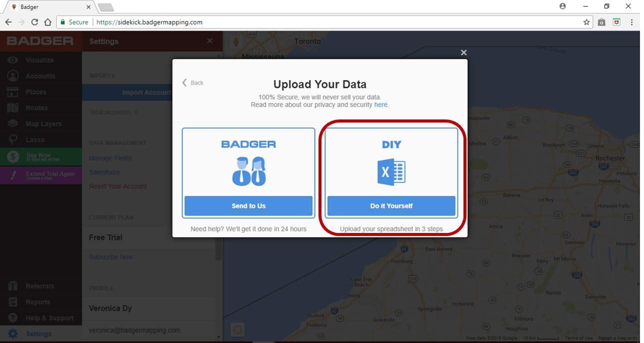Viewport: 644px width, 343px height.
Task: Open the Visualize menu item
Action: click(39, 60)
